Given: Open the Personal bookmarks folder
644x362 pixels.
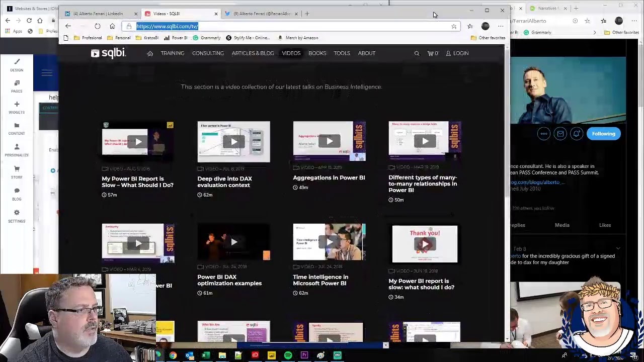Looking at the screenshot, I should (x=119, y=38).
